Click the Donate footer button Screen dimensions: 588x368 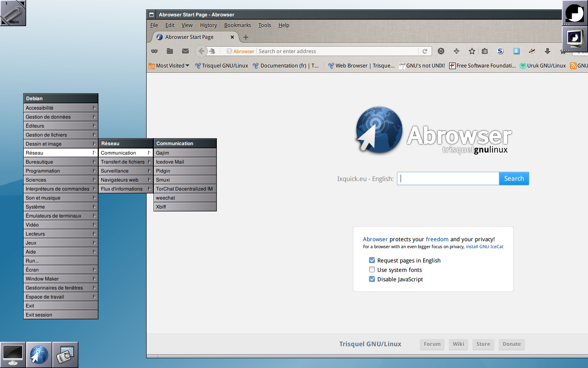click(512, 344)
